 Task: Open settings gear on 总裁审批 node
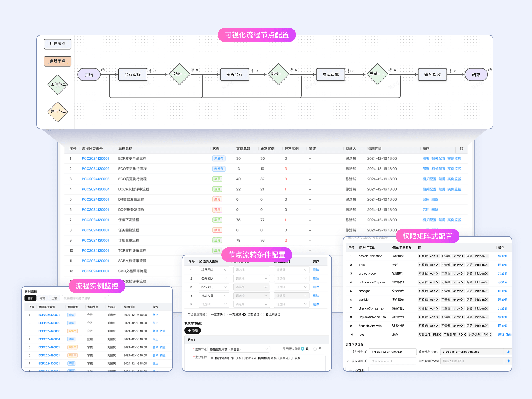click(x=349, y=71)
